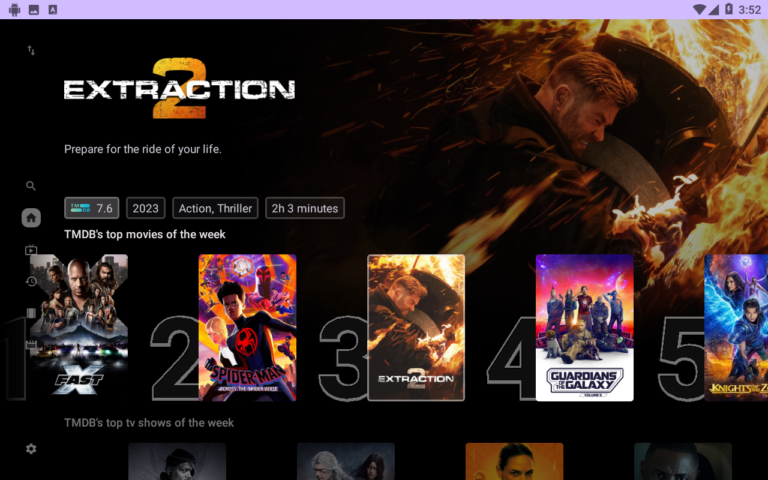Open the first TV show poster
Viewport: 768px width, 480px height.
coord(177,461)
